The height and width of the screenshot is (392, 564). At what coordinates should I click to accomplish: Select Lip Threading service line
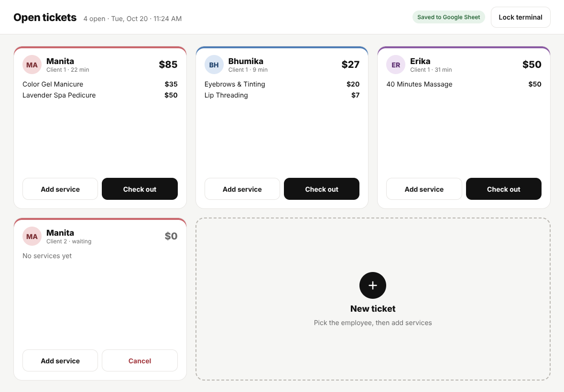(x=282, y=95)
